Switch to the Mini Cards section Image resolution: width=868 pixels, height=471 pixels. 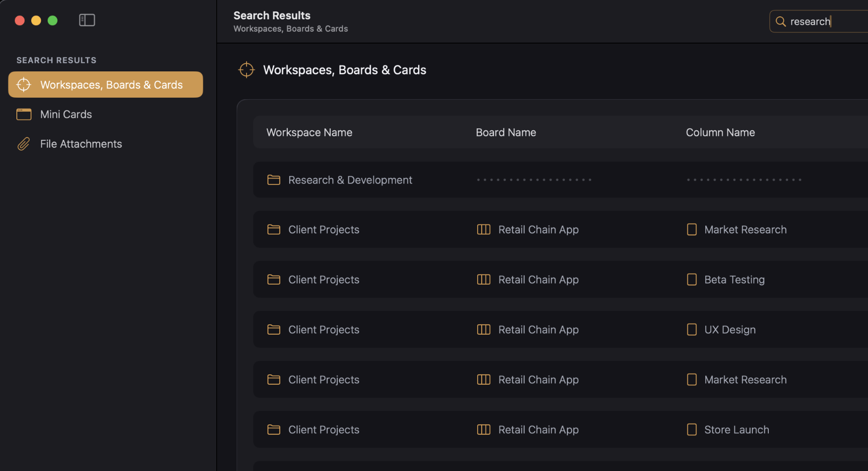(x=66, y=114)
